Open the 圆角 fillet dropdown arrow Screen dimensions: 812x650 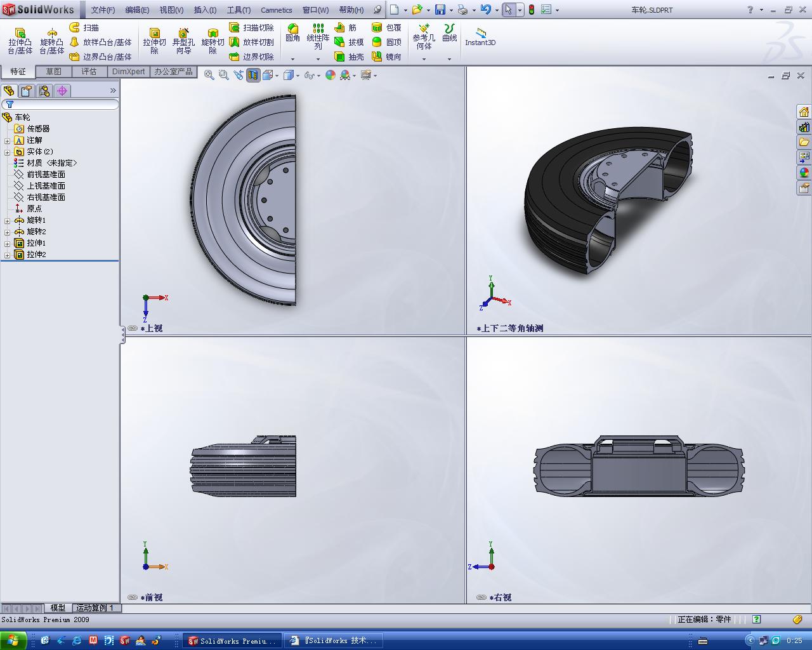(292, 59)
